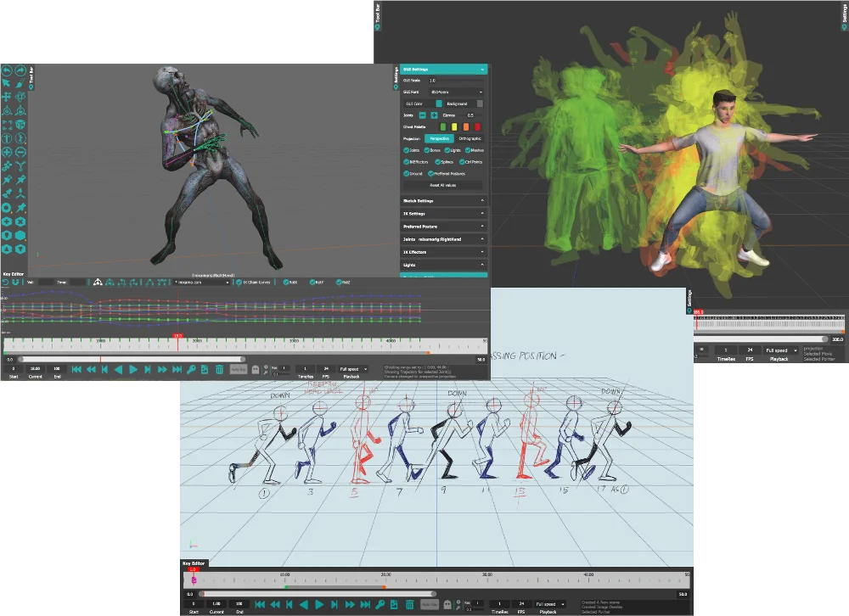Pick the green Ghost Palette swatch

(442, 126)
